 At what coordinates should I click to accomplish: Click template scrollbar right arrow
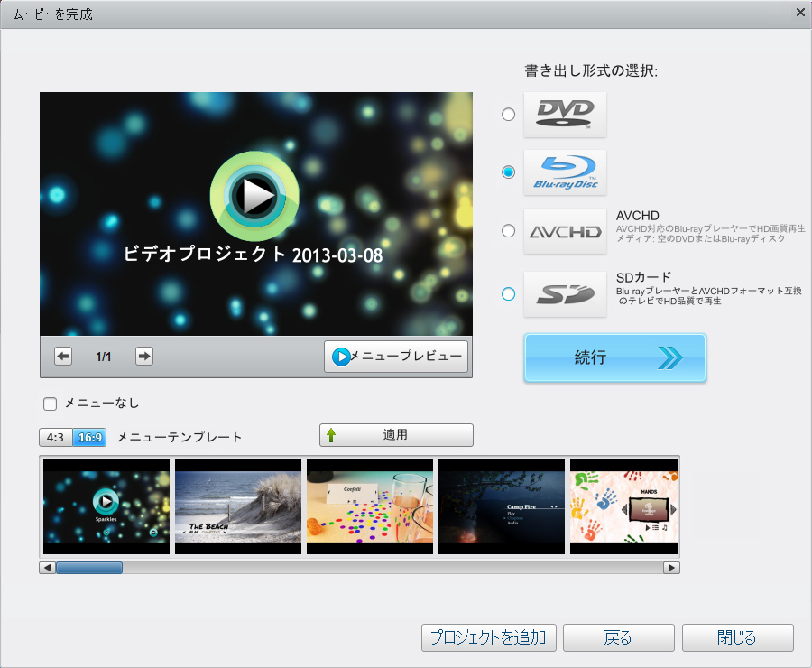point(671,568)
